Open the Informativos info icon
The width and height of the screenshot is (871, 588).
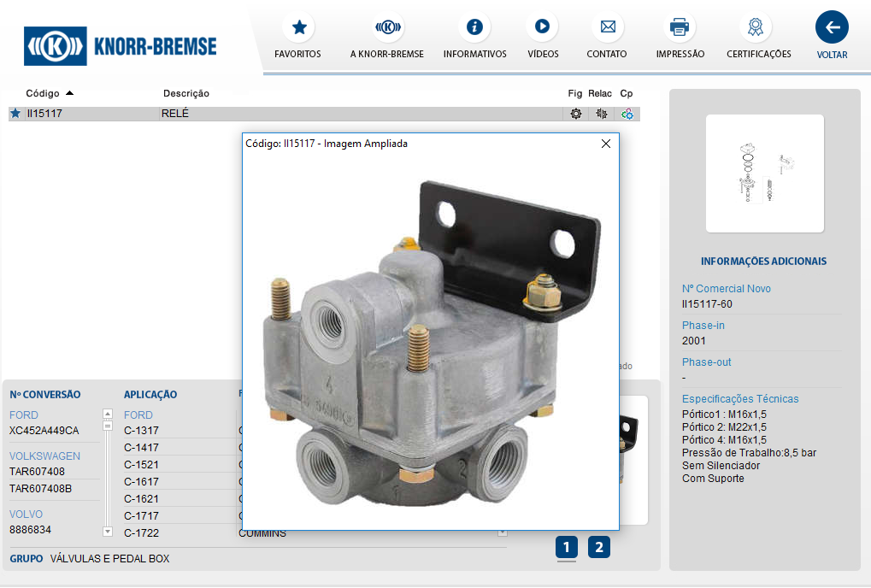coord(474,27)
